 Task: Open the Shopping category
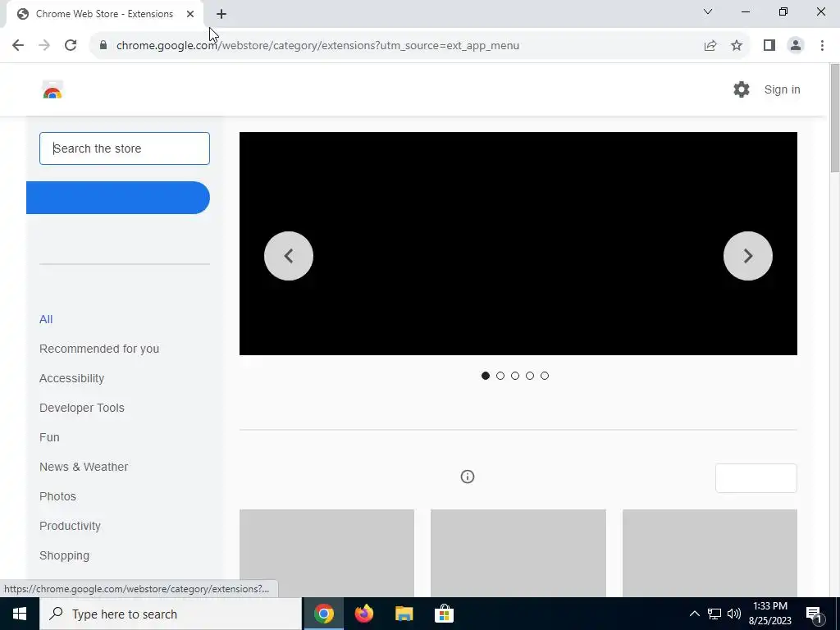pos(64,555)
